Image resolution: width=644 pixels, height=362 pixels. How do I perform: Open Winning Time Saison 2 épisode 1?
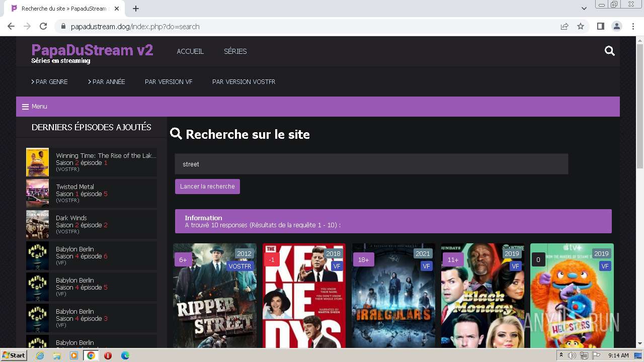coord(92,162)
